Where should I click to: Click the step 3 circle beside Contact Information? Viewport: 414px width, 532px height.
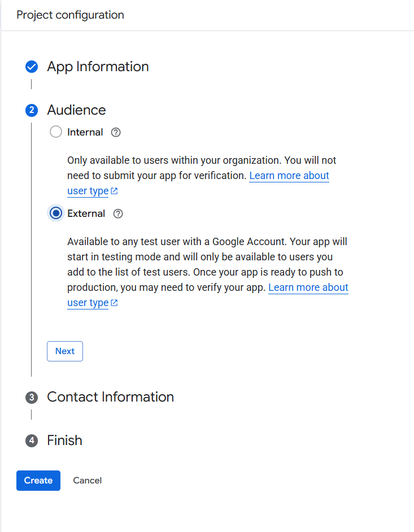coord(32,397)
